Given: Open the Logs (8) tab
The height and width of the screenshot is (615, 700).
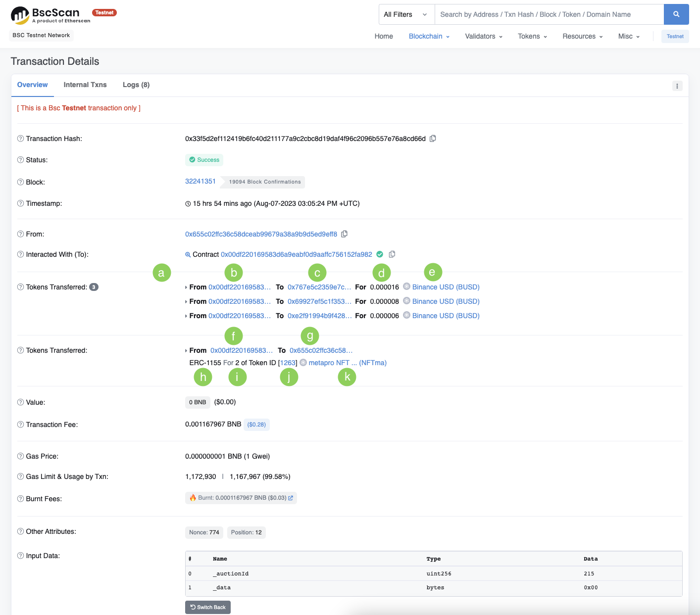Looking at the screenshot, I should click(x=136, y=85).
